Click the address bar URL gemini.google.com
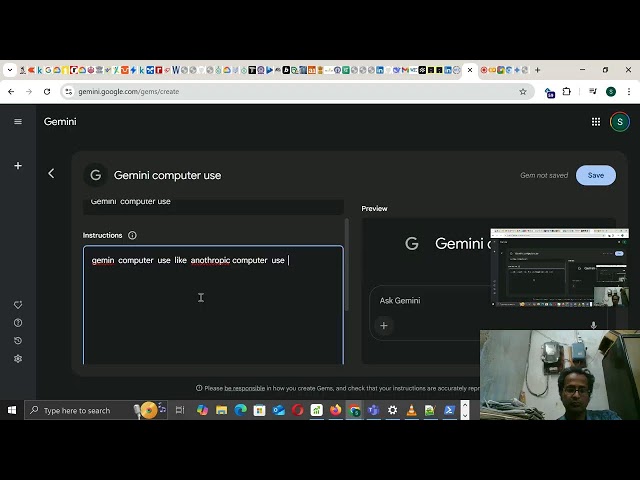The height and width of the screenshot is (480, 640). coord(129,91)
